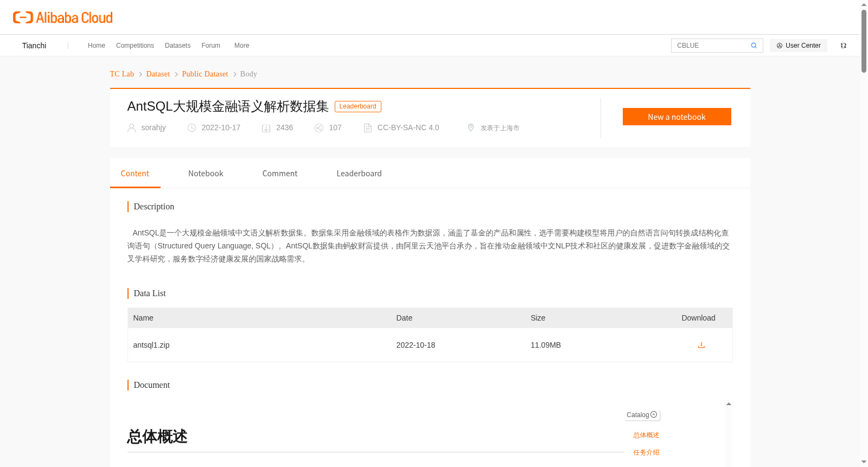Click the 11.09MB size cell

pyautogui.click(x=546, y=345)
